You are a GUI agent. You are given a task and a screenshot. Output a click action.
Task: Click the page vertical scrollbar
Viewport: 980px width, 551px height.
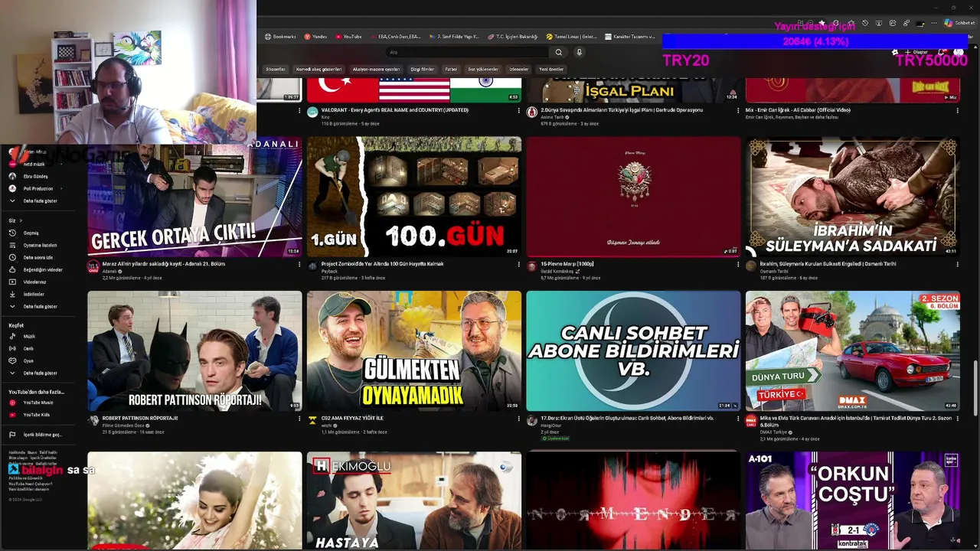point(975,386)
